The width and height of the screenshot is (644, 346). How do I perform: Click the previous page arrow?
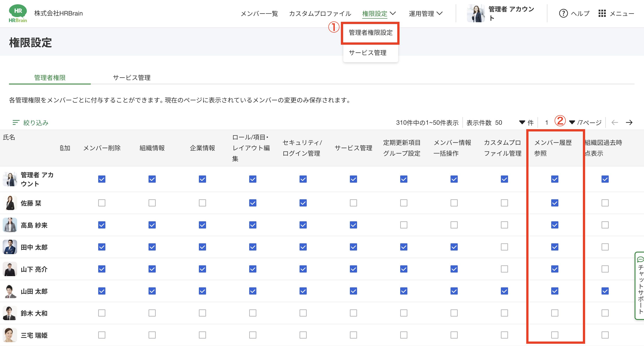click(x=615, y=122)
